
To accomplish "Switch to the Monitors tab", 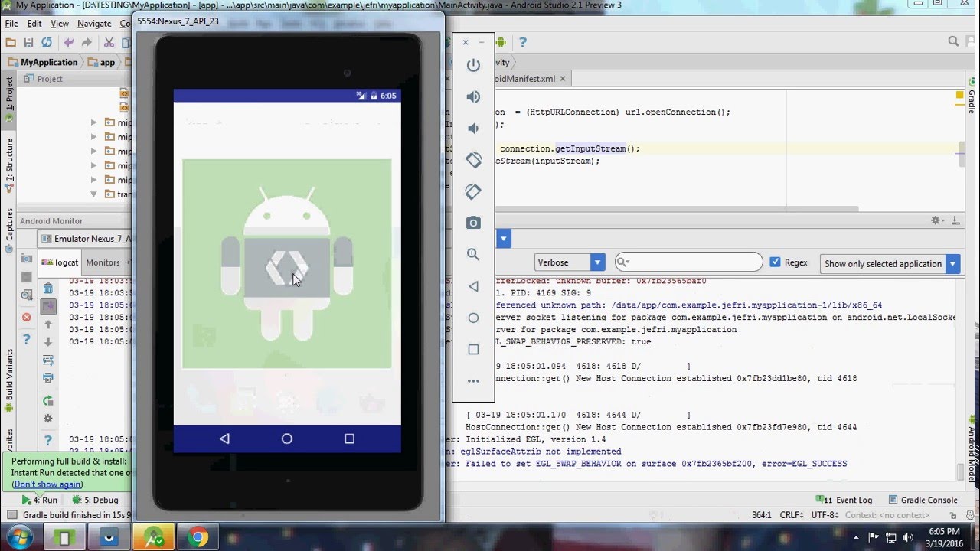I will click(103, 262).
